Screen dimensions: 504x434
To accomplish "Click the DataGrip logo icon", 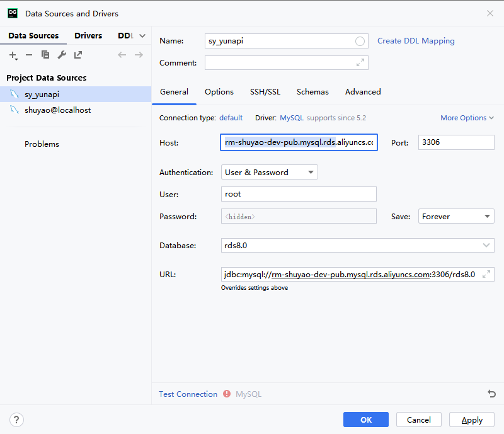I will 13,13.
